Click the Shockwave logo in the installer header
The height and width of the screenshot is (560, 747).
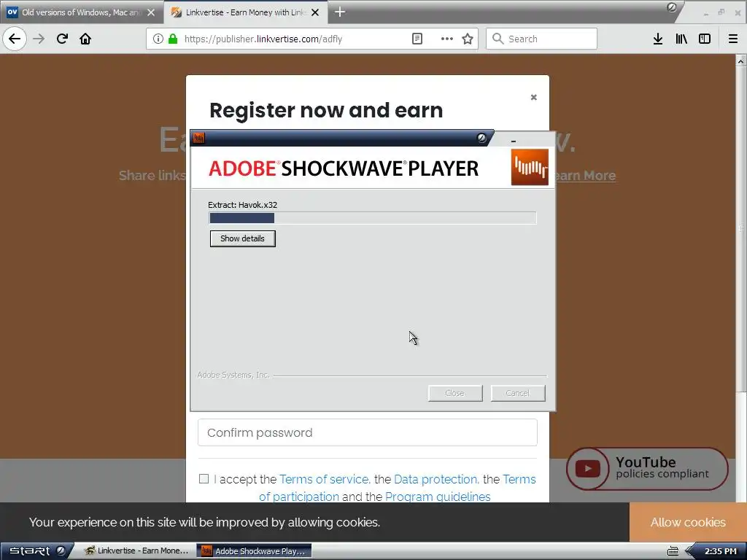click(530, 167)
